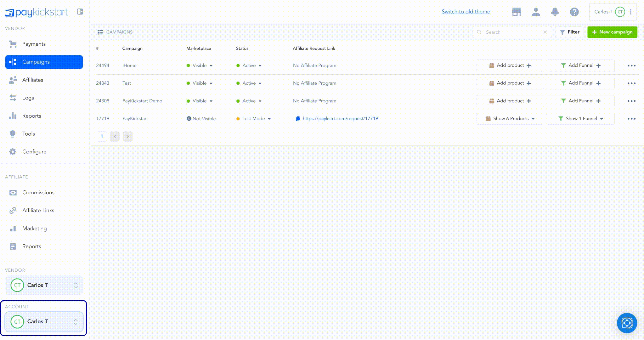The height and width of the screenshot is (340, 644).
Task: Click Switch to old theme link
Action: click(x=466, y=12)
